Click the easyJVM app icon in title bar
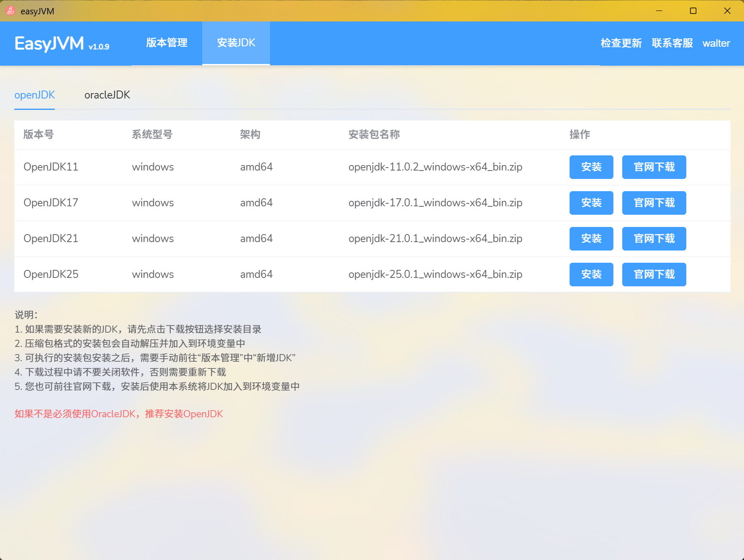744x560 pixels. 11,11
